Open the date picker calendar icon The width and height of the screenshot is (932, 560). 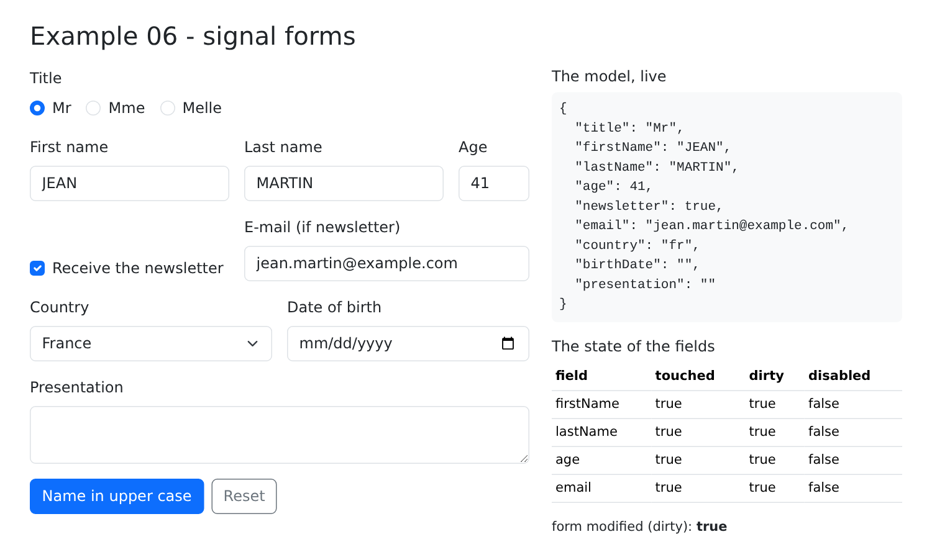point(508,343)
